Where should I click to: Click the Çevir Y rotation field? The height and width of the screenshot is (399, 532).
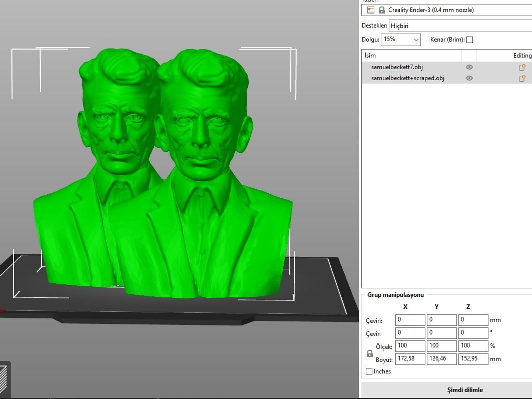click(x=442, y=333)
